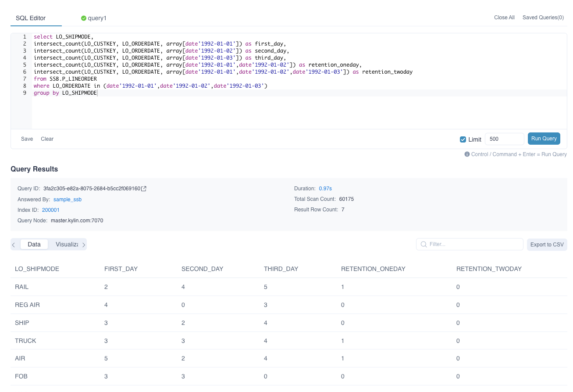This screenshot has height=392, width=573.
Task: Click the green query1 status icon
Action: [x=83, y=18]
